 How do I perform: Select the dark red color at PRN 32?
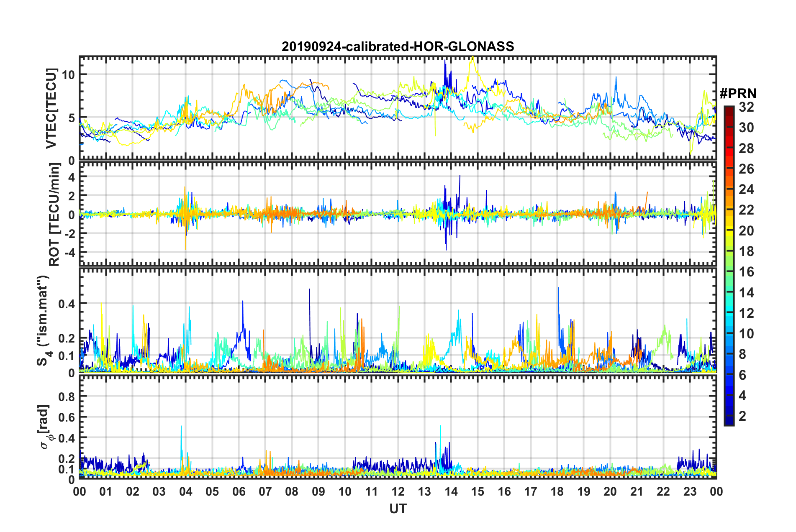(x=729, y=108)
